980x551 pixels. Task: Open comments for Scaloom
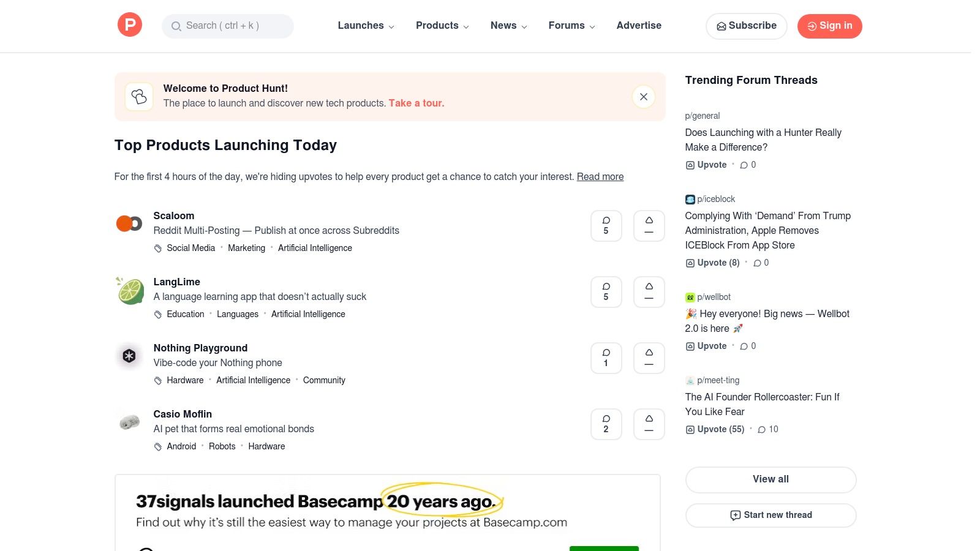pos(606,226)
